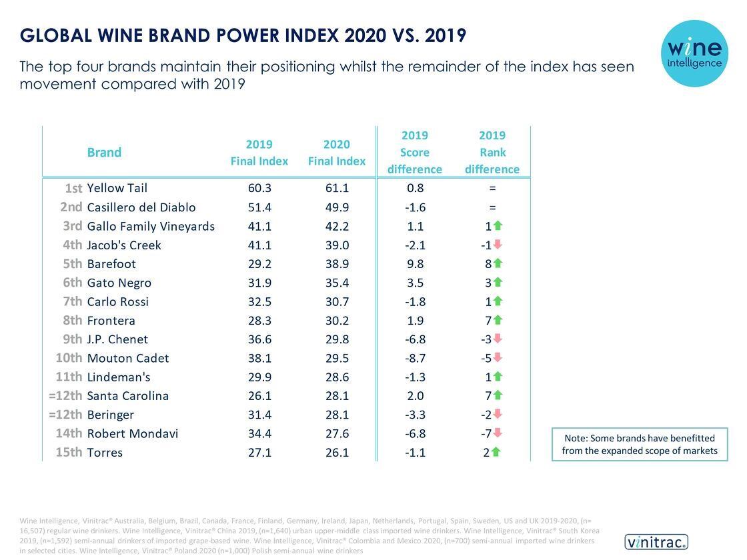Image resolution: width=747 pixels, height=560 pixels.
Task: Click the red down arrow in J.P. Chenet row
Action: (498, 339)
